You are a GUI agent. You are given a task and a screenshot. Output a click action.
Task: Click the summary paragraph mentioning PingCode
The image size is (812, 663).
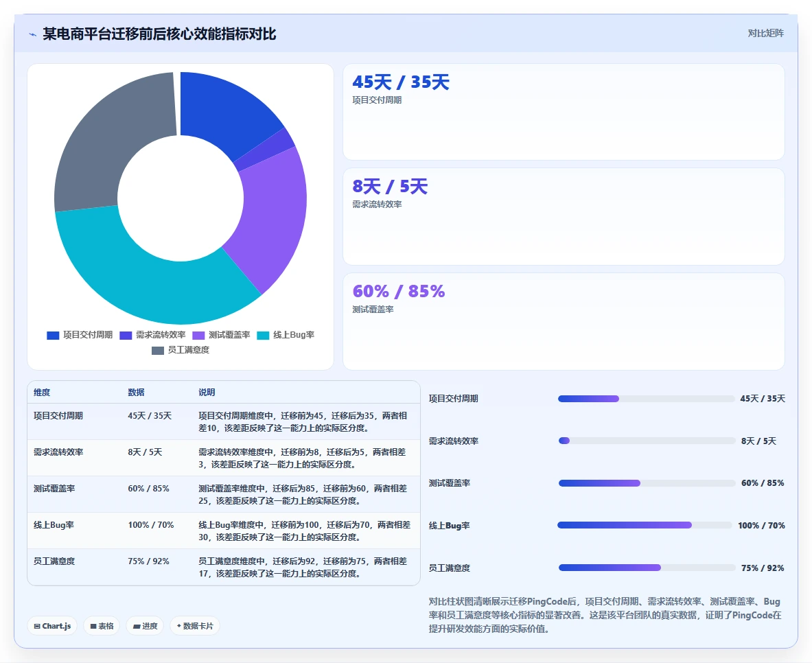pos(605,616)
